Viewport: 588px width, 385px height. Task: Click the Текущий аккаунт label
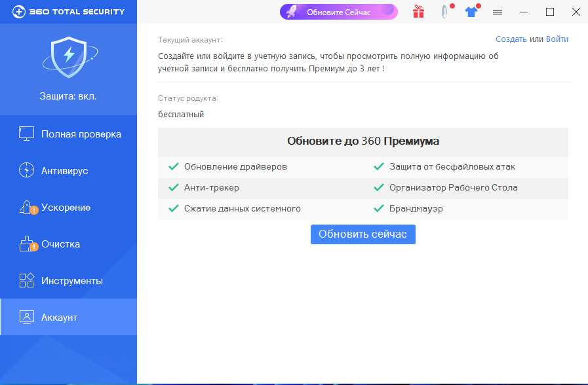[x=190, y=40]
